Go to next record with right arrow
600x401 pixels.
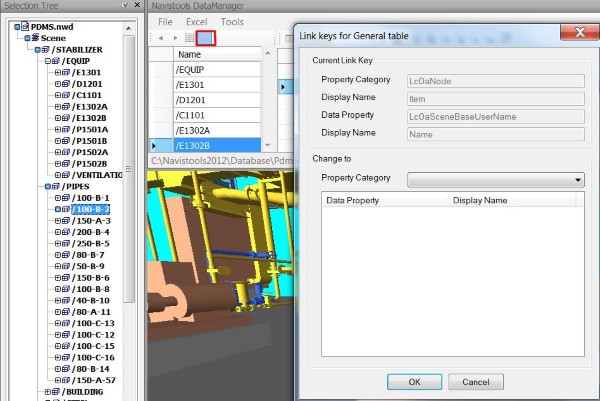click(173, 38)
